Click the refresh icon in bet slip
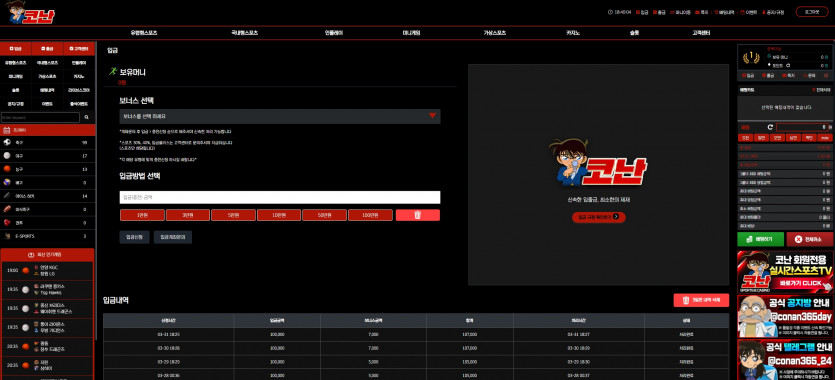This screenshot has width=835, height=380. coord(770,127)
